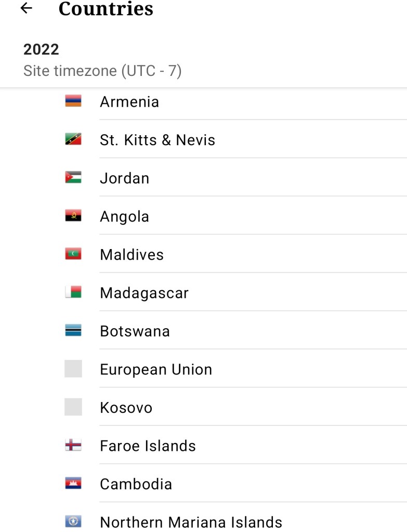Image resolution: width=407 pixels, height=532 pixels.
Task: Select the Angola flag icon
Action: [73, 216]
